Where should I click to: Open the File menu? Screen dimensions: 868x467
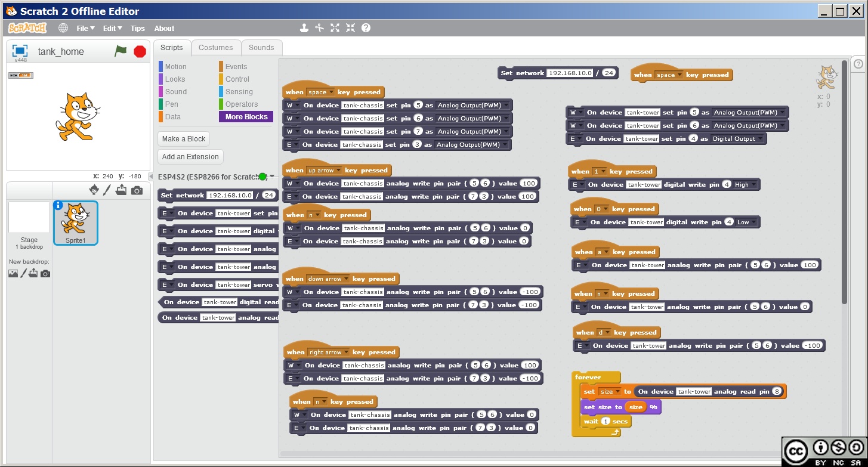point(85,28)
